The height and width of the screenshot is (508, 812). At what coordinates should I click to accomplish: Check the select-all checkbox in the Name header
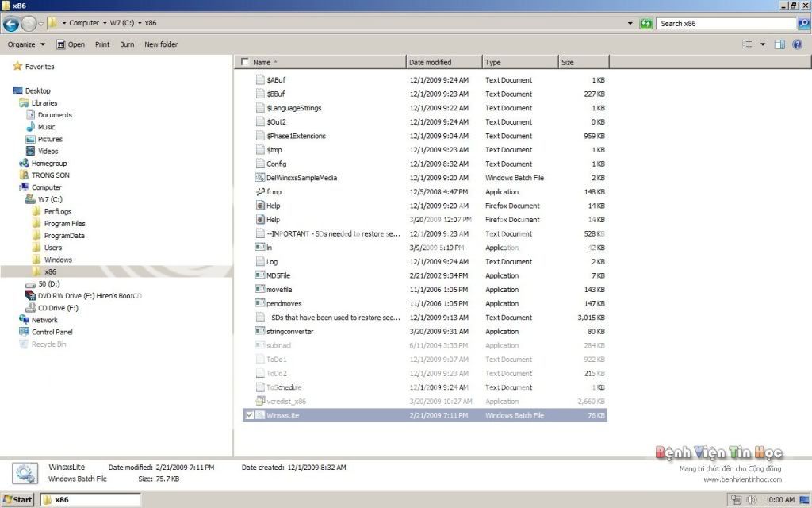(245, 61)
